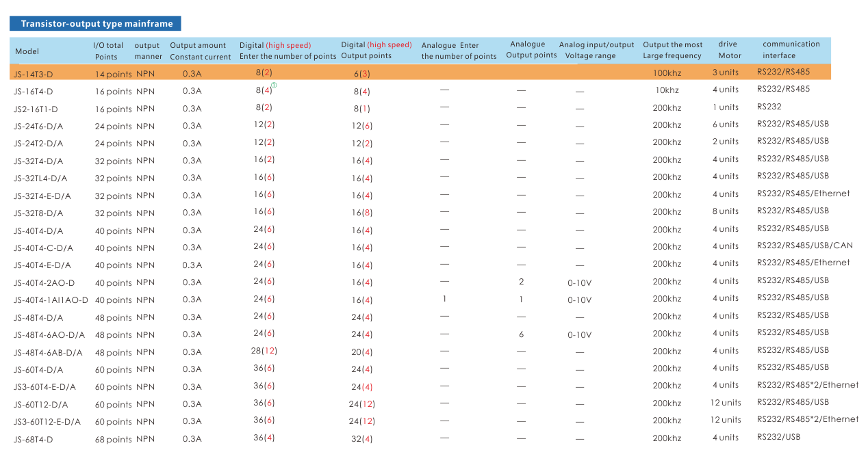The height and width of the screenshot is (465, 868).
Task: Click the '12(6)' digital output cell
Action: [x=362, y=126]
